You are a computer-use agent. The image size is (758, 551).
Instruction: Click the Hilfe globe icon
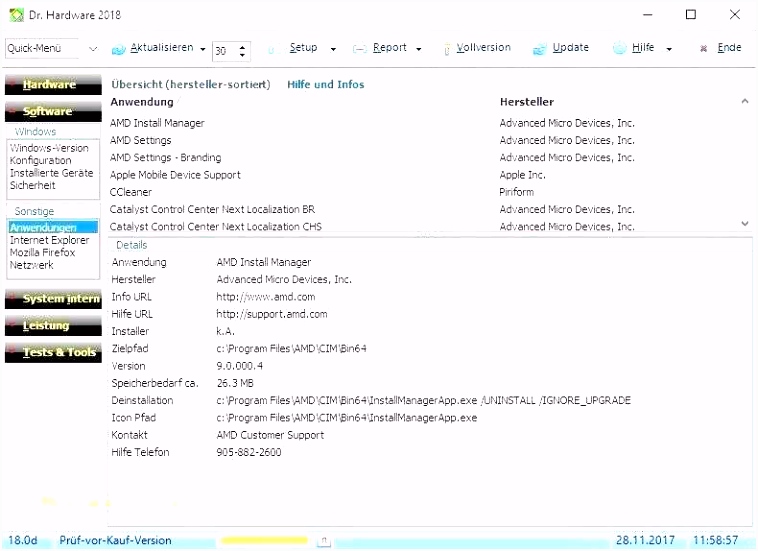[619, 48]
